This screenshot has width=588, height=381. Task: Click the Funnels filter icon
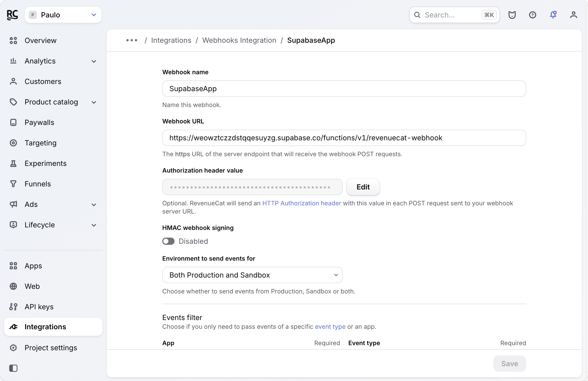tap(13, 184)
